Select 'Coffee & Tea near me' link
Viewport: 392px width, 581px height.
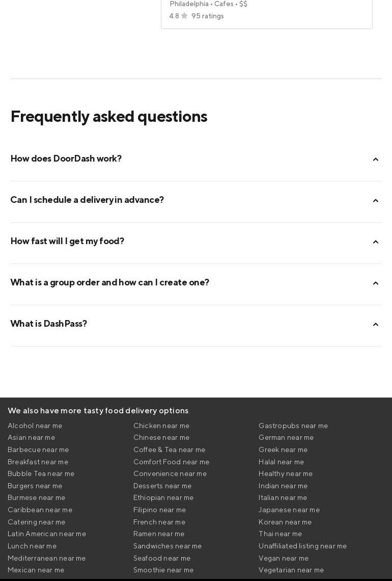click(170, 450)
